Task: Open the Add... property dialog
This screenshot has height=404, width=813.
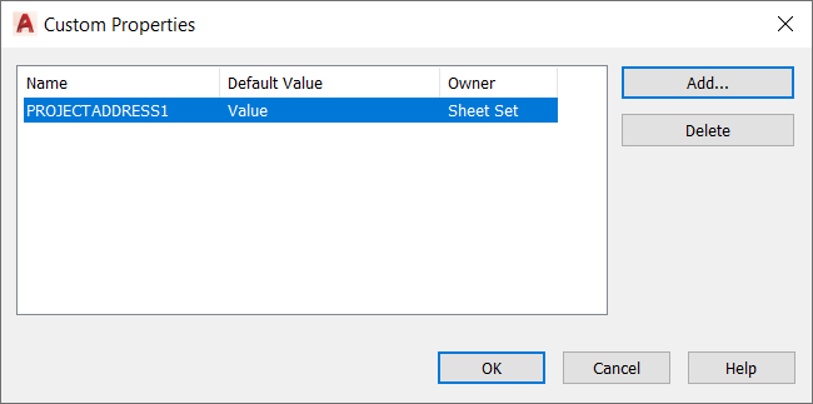Action: tap(707, 83)
